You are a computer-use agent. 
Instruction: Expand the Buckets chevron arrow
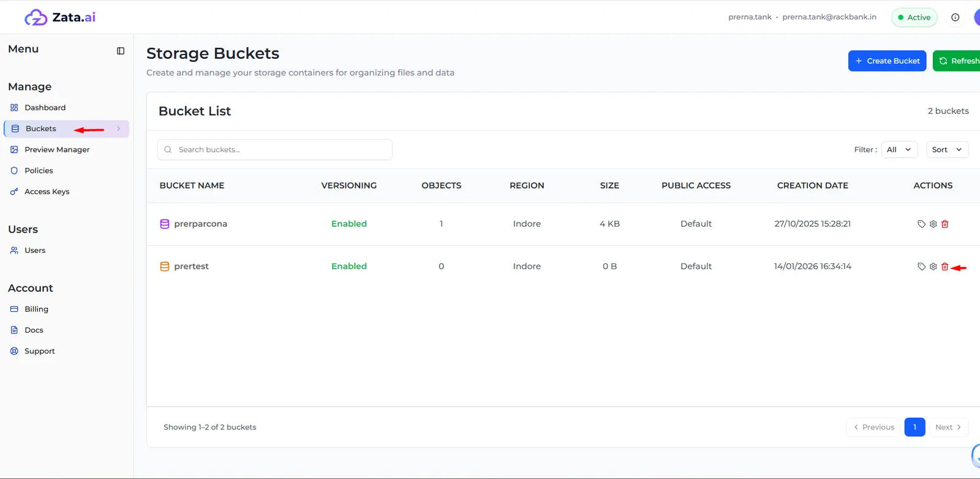tap(118, 129)
